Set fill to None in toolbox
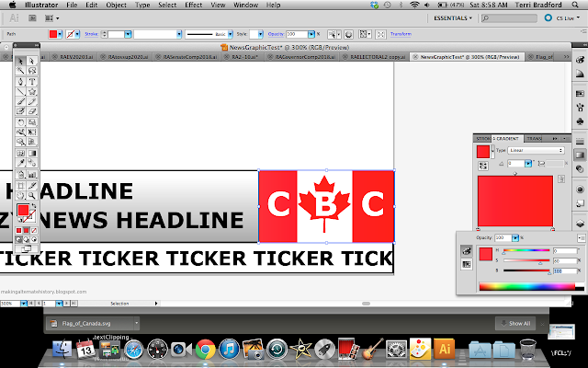The image size is (588, 368). (34, 230)
